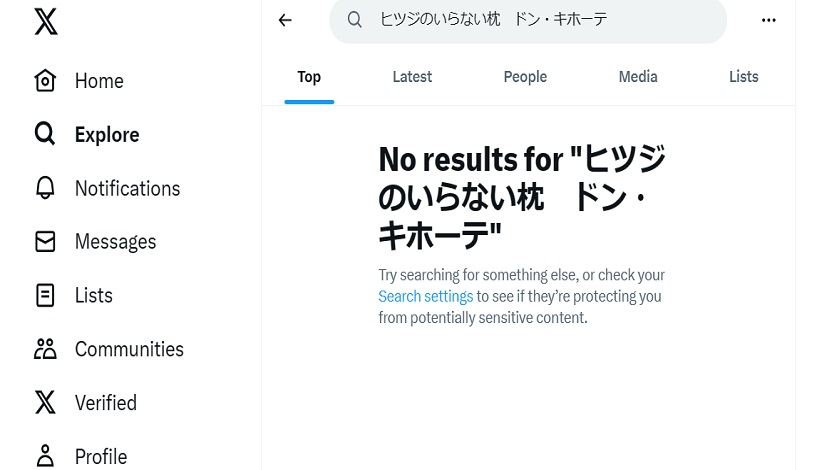The width and height of the screenshot is (817, 470).
Task: Open the Notifications bell icon
Action: [x=45, y=188]
